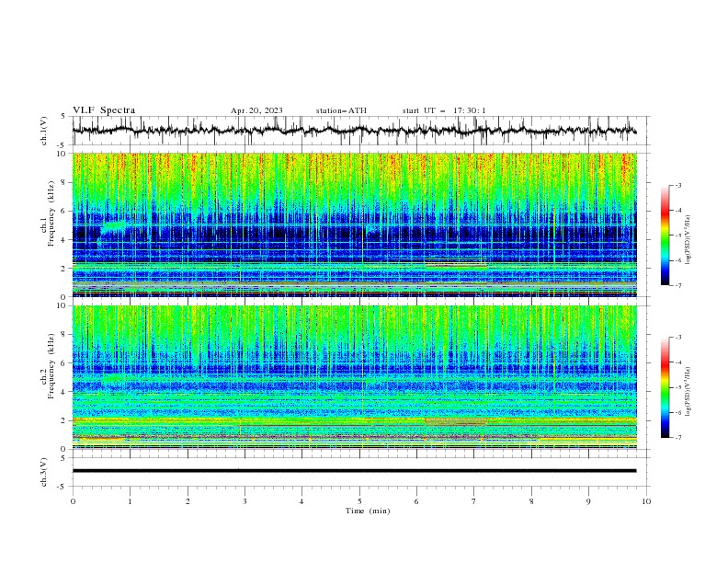Image resolution: width=728 pixels, height=563 pixels.
Task: Click the "-7" label on lower color bar
Action: point(677,437)
